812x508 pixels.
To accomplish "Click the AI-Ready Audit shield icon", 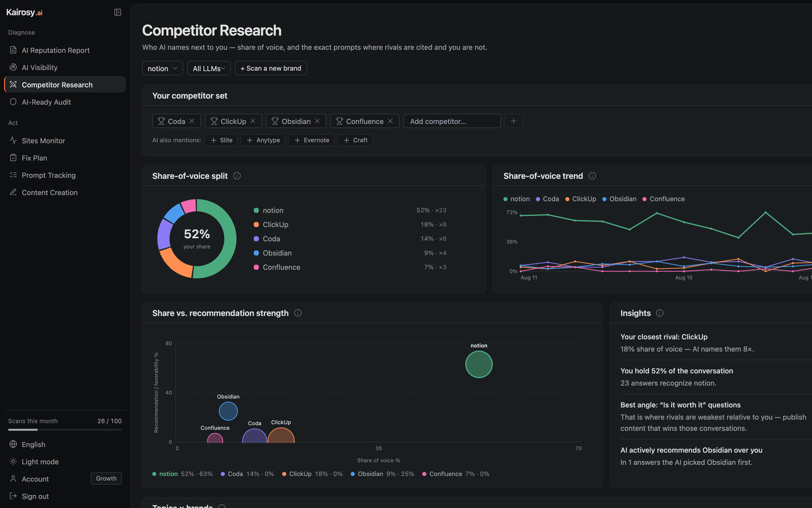I will (x=13, y=102).
